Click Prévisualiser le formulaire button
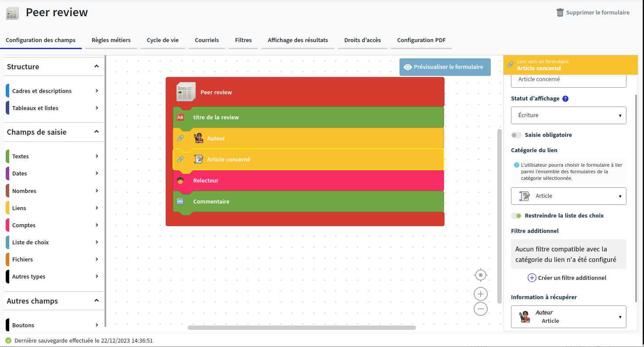The height and width of the screenshot is (347, 644). (444, 67)
